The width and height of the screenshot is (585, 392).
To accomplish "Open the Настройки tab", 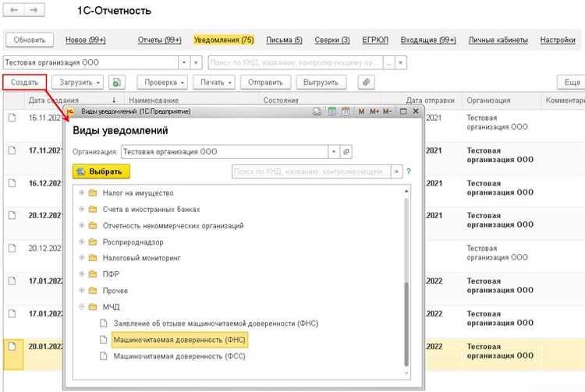I will 558,40.
